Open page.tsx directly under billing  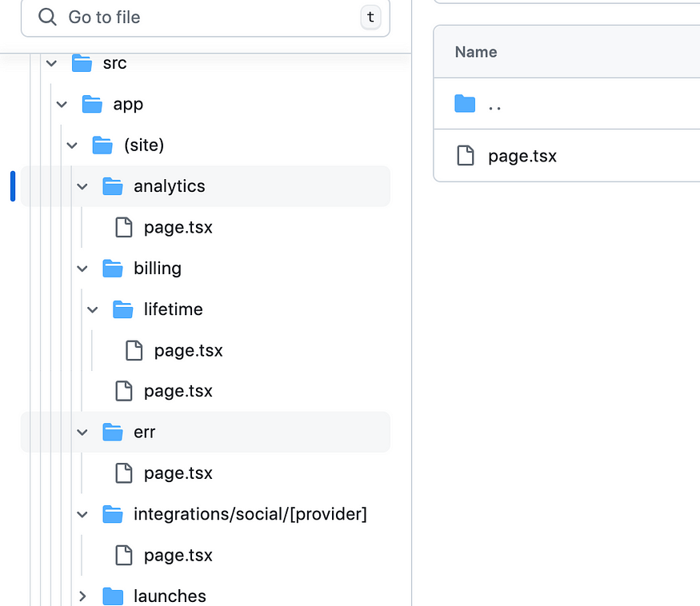click(x=178, y=392)
